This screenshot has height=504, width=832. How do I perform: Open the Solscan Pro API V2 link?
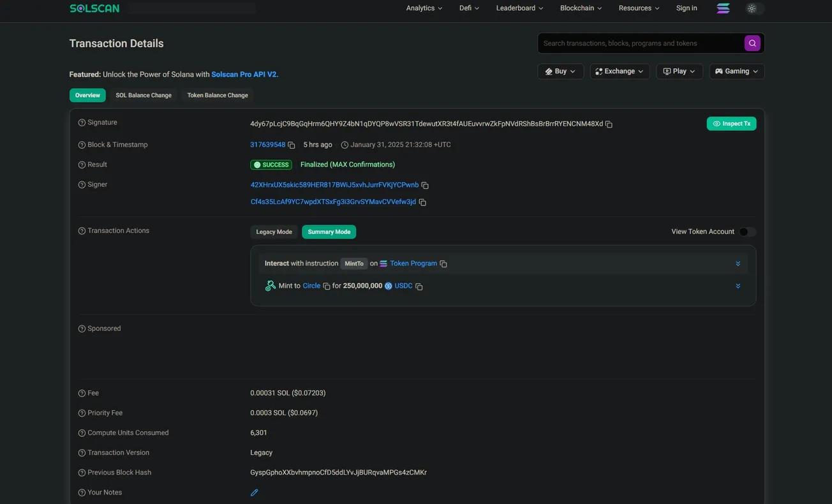coord(244,75)
